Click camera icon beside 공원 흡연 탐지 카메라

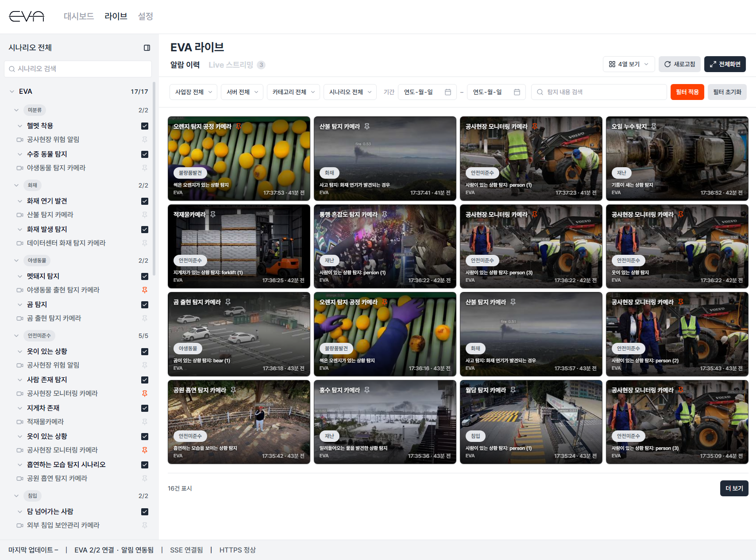click(20, 479)
